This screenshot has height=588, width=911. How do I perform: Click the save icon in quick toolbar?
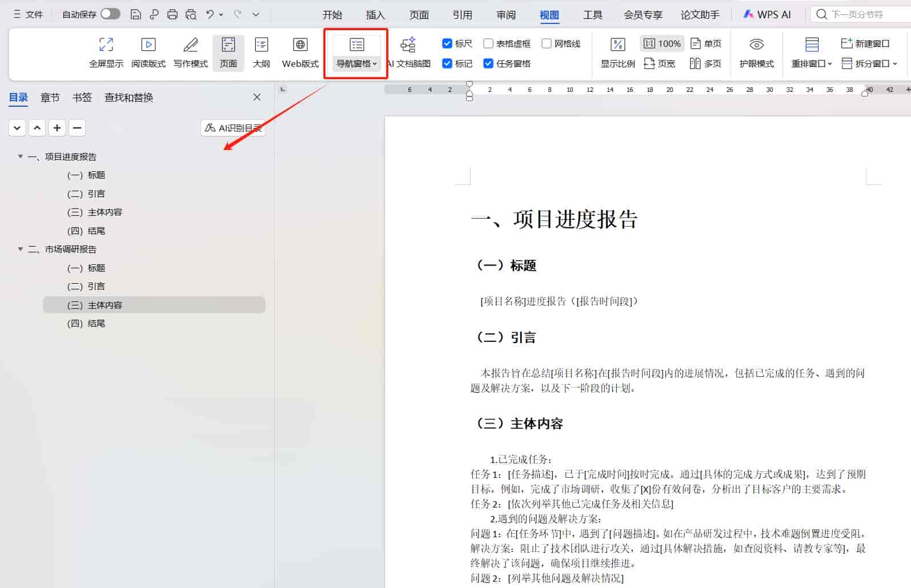[x=135, y=14]
